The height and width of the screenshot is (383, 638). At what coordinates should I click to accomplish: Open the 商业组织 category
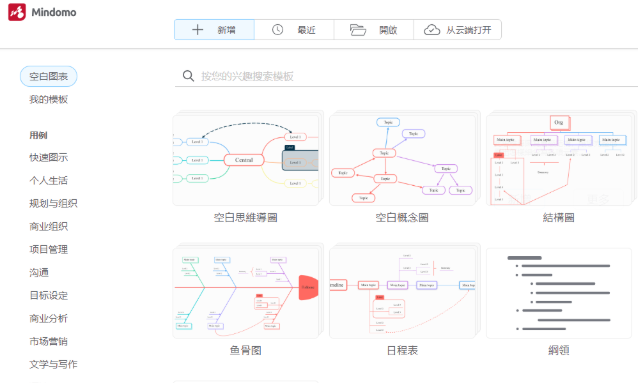click(48, 226)
